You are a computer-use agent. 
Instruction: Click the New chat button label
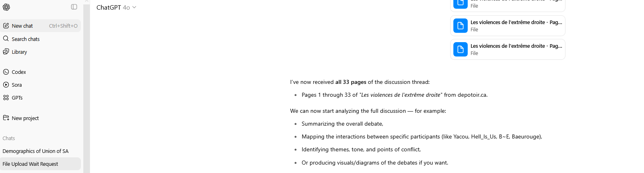[x=22, y=26]
